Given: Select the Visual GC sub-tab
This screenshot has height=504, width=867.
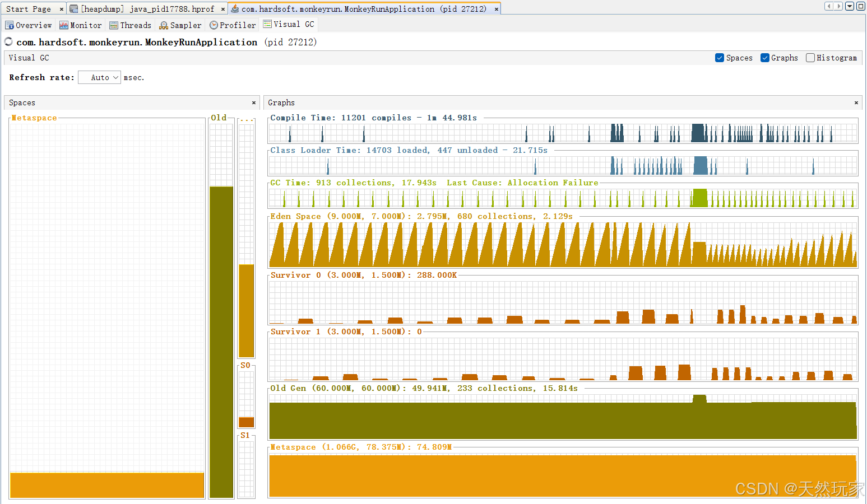Looking at the screenshot, I should (x=289, y=24).
